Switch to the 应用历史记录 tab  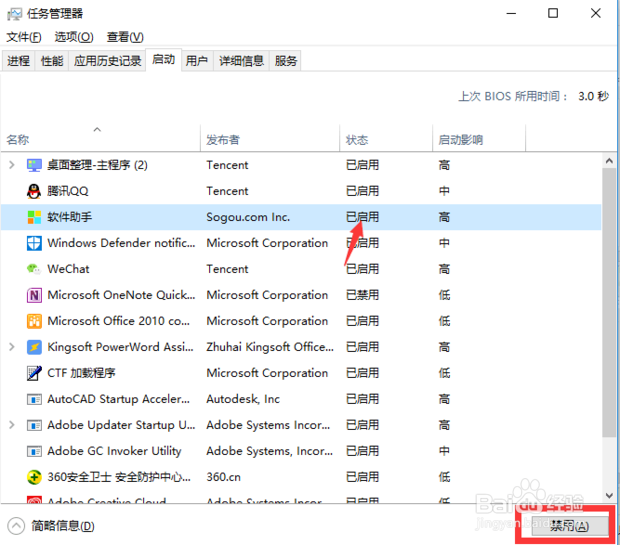[108, 61]
